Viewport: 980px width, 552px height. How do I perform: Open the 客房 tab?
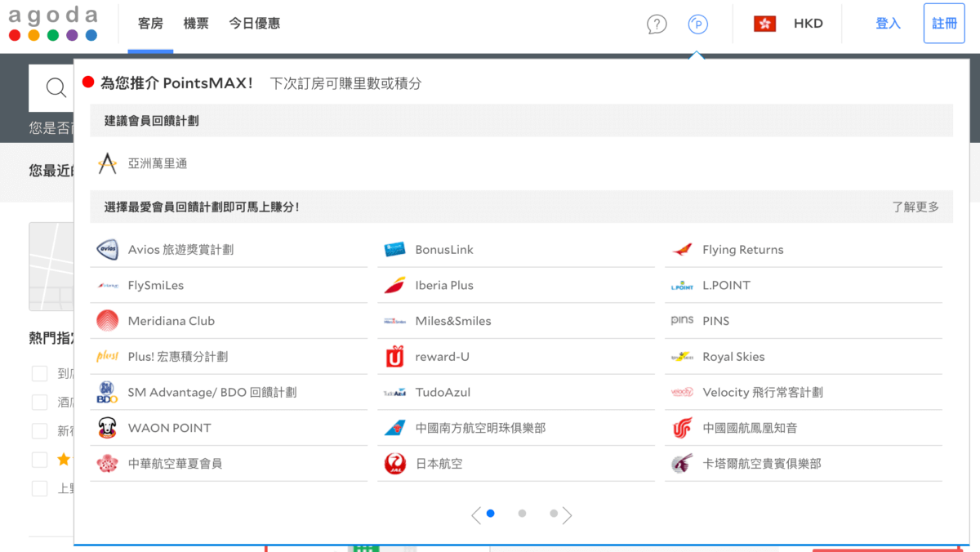coord(150,24)
